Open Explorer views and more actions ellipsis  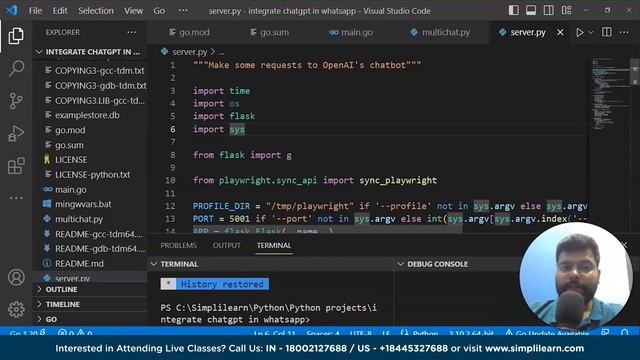[131, 32]
